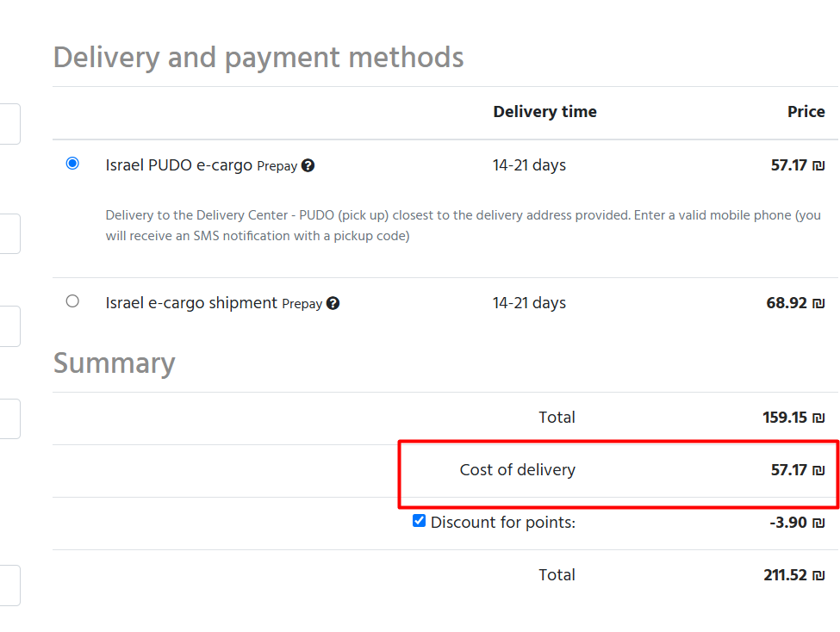
Task: Click the Cost of delivery label
Action: (517, 470)
